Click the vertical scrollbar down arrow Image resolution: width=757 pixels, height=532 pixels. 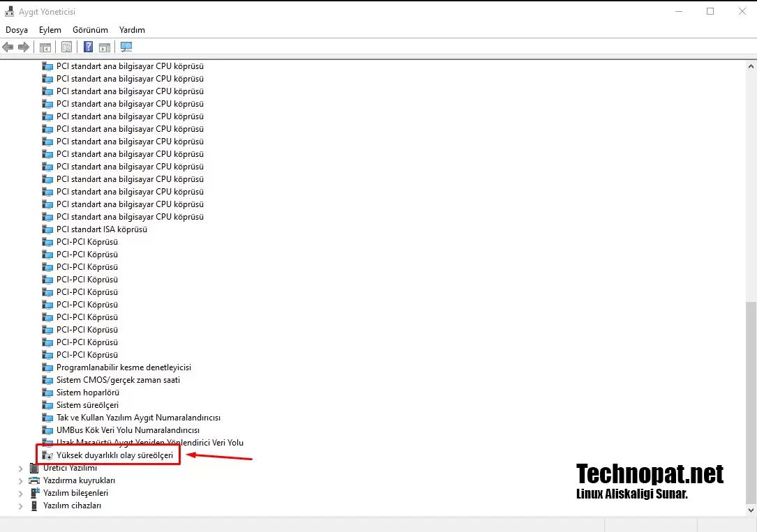[751, 510]
